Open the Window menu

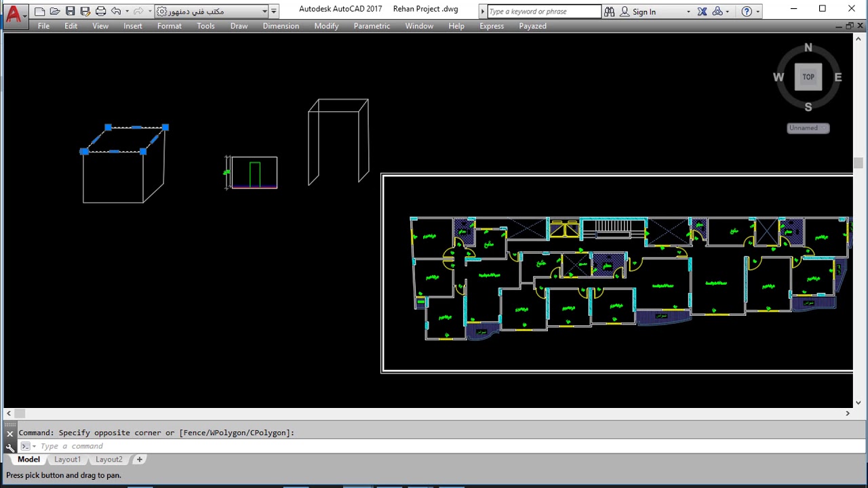pos(419,26)
